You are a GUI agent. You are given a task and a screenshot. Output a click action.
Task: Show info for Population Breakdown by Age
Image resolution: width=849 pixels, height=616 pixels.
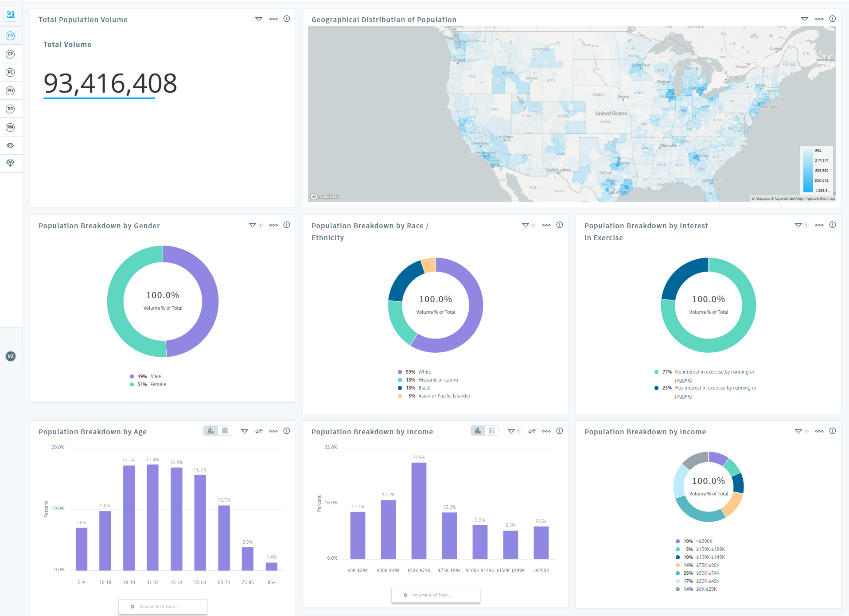coord(287,431)
